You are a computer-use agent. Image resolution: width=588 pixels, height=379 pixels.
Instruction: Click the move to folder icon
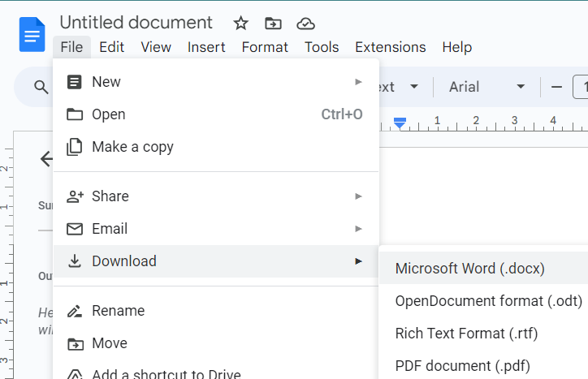click(273, 24)
